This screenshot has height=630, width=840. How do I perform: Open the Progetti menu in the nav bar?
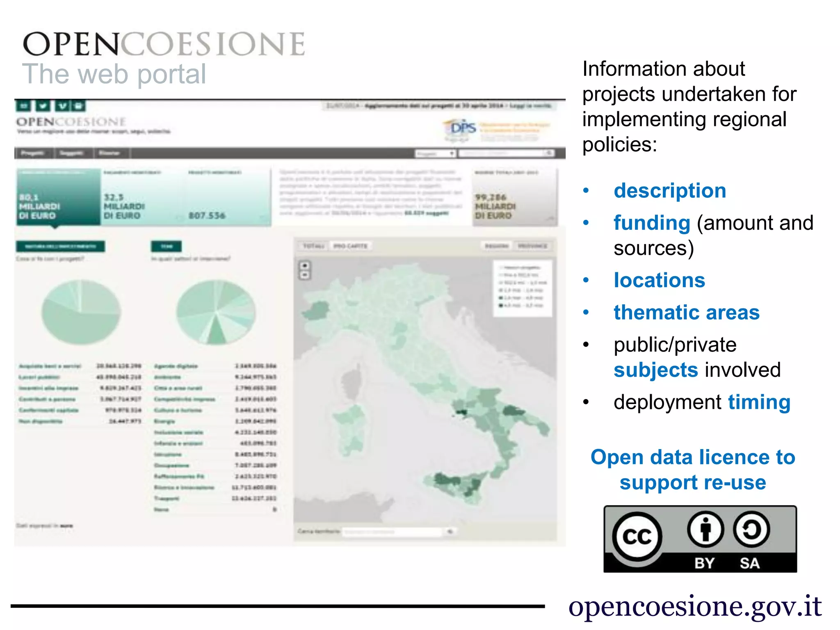coord(33,153)
